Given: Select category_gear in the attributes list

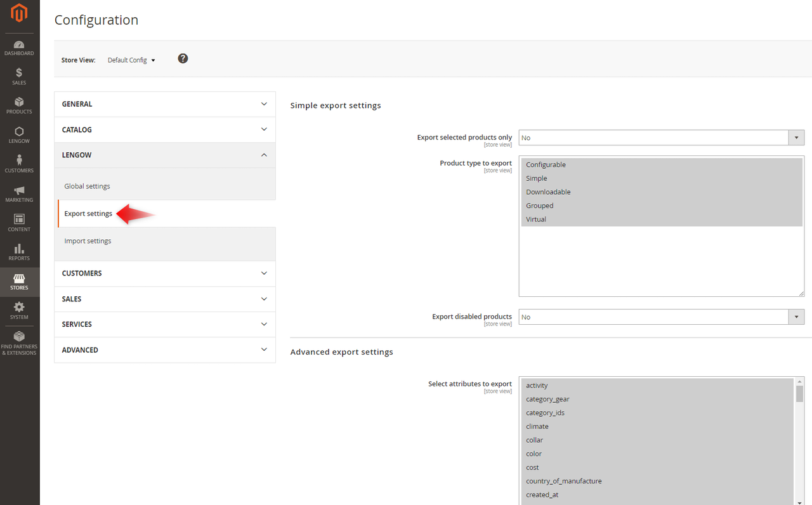Looking at the screenshot, I should (547, 399).
